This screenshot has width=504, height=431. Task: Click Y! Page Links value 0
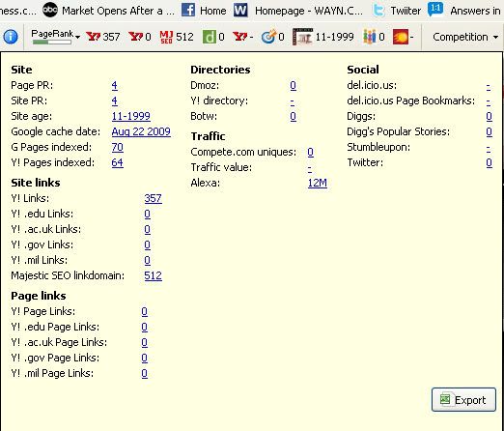[x=145, y=311]
